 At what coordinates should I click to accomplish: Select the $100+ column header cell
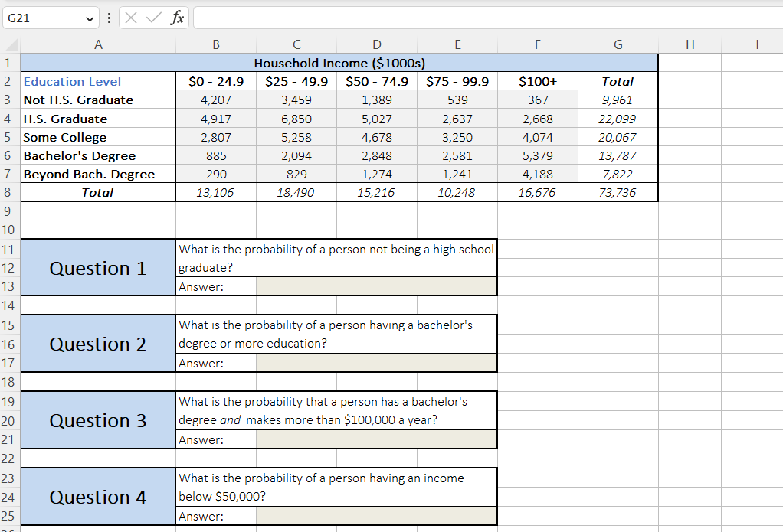(537, 80)
